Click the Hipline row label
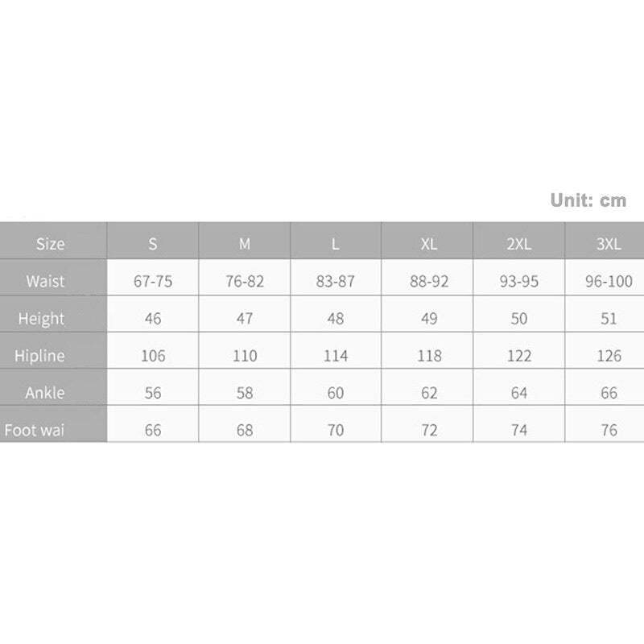The height and width of the screenshot is (644, 644). click(x=39, y=356)
